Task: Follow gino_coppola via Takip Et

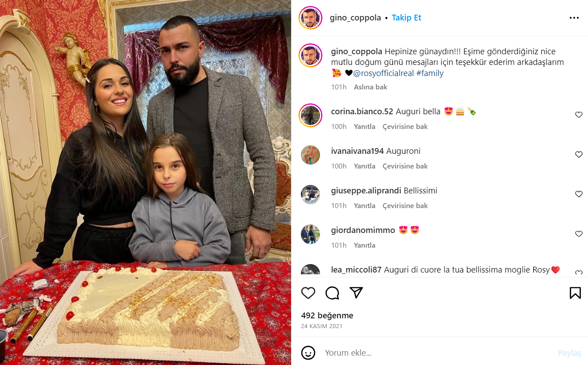Action: coord(406,18)
